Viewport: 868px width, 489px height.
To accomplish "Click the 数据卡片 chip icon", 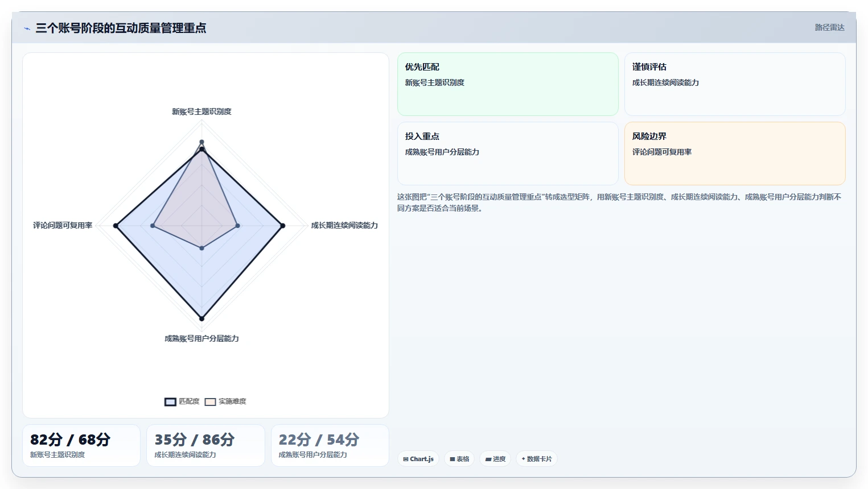I will pos(523,459).
